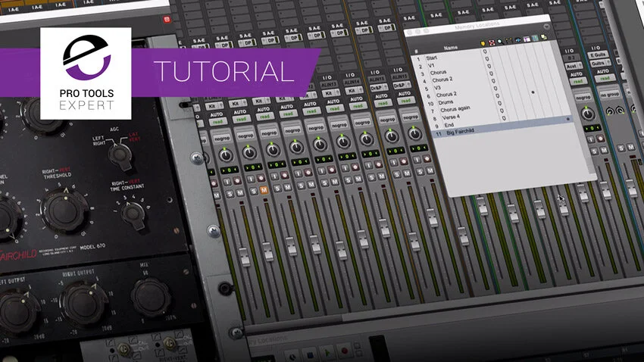The height and width of the screenshot is (362, 644).
Task: Click the # column header in Memory Locations
Action: coord(416,51)
